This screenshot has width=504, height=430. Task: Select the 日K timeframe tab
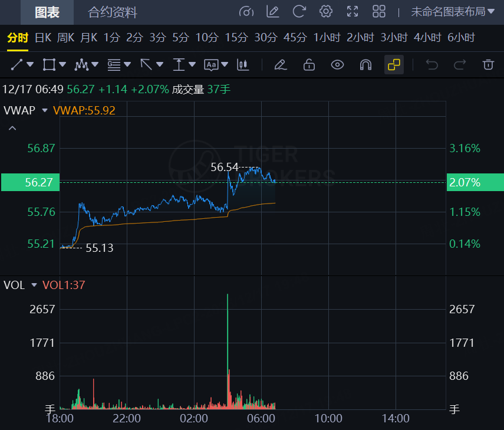(43, 38)
